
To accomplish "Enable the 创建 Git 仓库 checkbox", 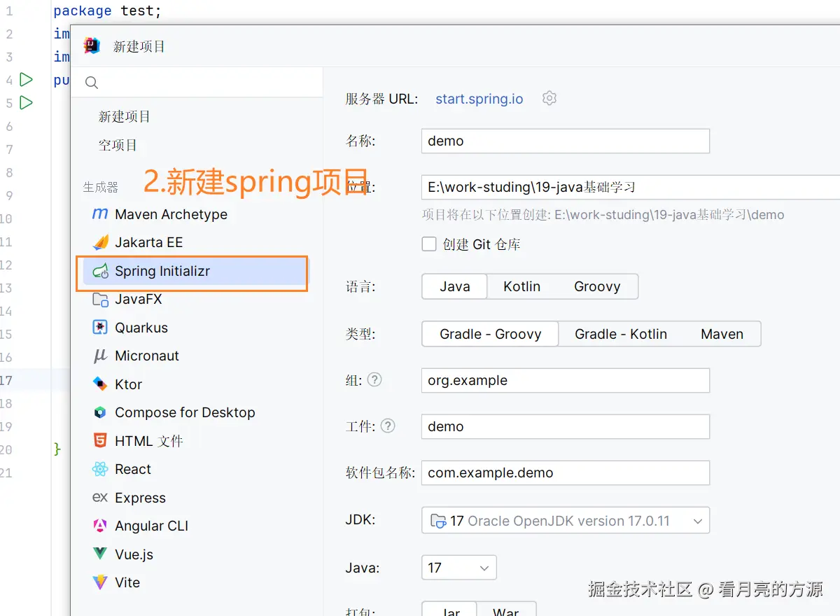I will [429, 244].
